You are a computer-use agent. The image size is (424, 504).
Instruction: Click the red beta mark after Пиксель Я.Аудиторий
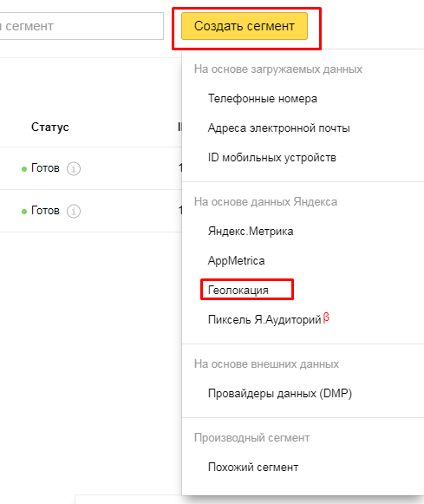326,317
